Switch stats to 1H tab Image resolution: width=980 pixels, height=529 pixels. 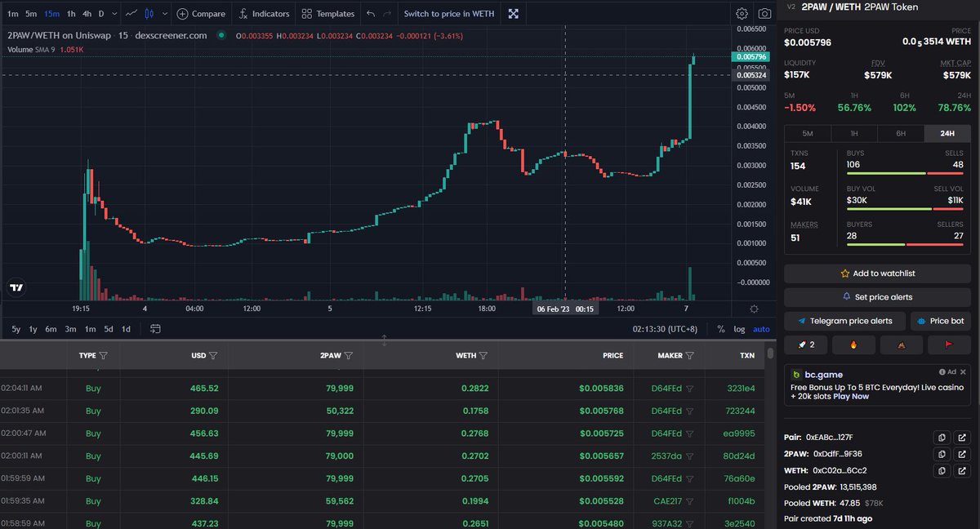[854, 133]
